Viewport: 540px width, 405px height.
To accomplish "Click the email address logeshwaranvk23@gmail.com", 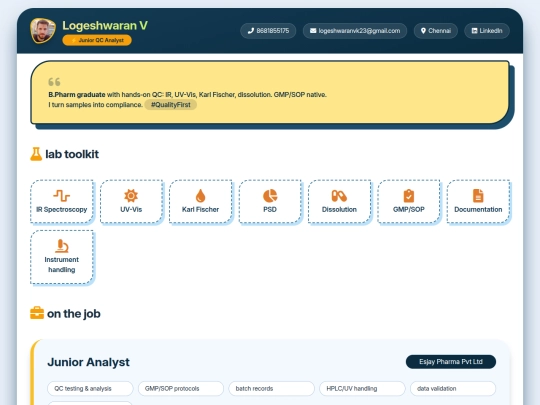I will click(x=359, y=31).
